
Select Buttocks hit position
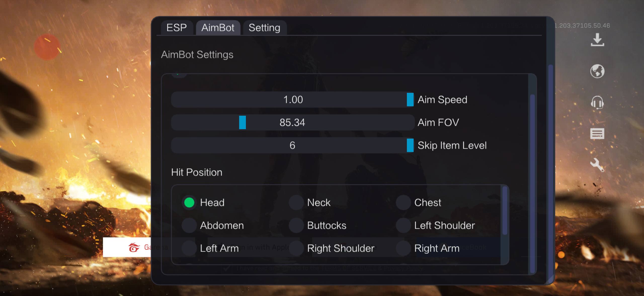(296, 225)
